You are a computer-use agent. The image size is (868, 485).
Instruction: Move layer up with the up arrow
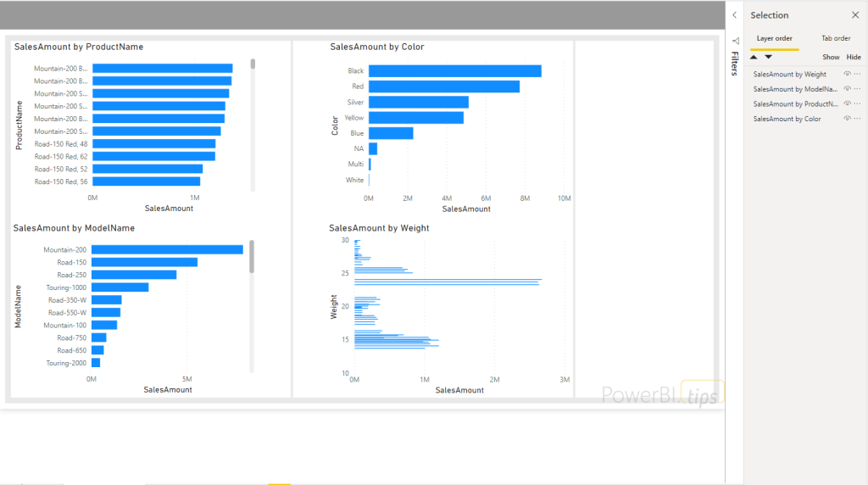[x=754, y=57]
